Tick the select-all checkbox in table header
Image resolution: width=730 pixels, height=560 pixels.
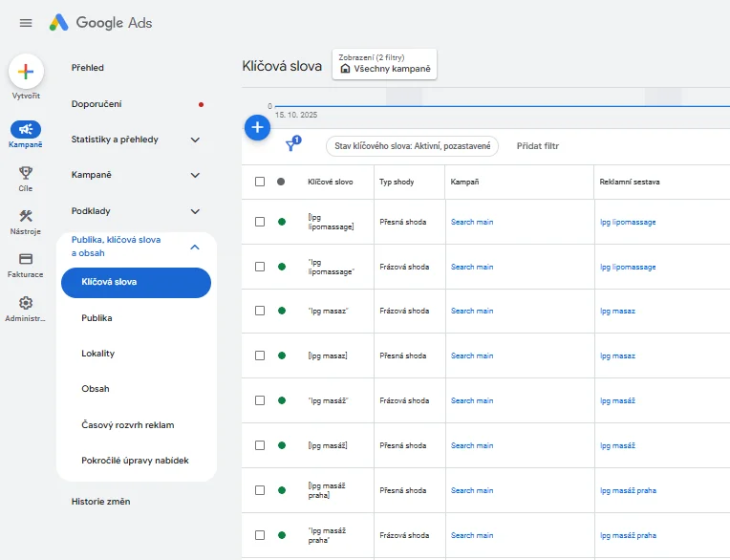pyautogui.click(x=260, y=182)
